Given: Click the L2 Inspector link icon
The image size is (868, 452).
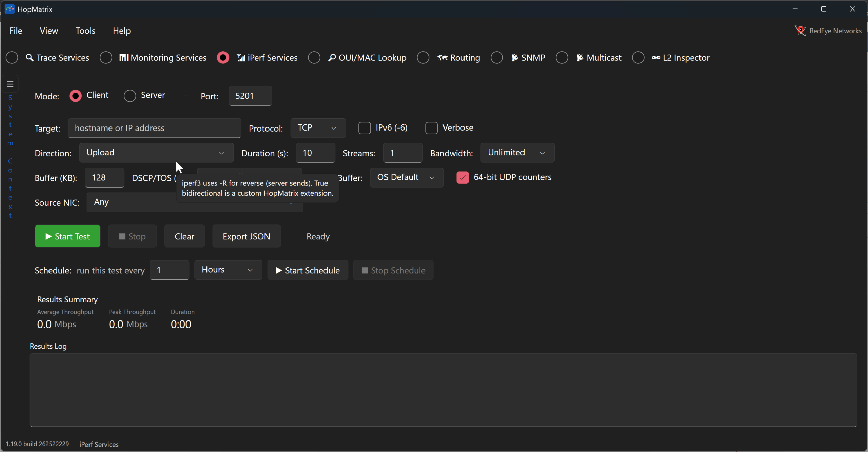Looking at the screenshot, I should pos(656,58).
